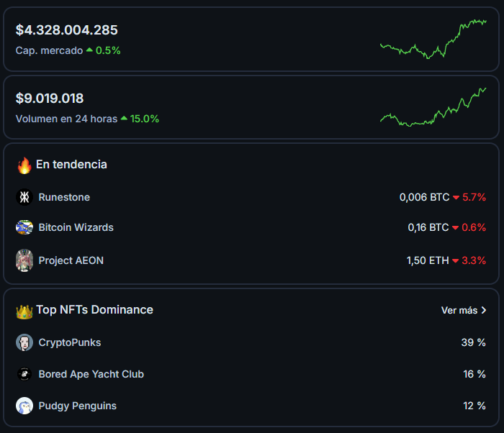The width and height of the screenshot is (504, 433).
Task: Click the 15.0% volume change
Action: point(145,119)
